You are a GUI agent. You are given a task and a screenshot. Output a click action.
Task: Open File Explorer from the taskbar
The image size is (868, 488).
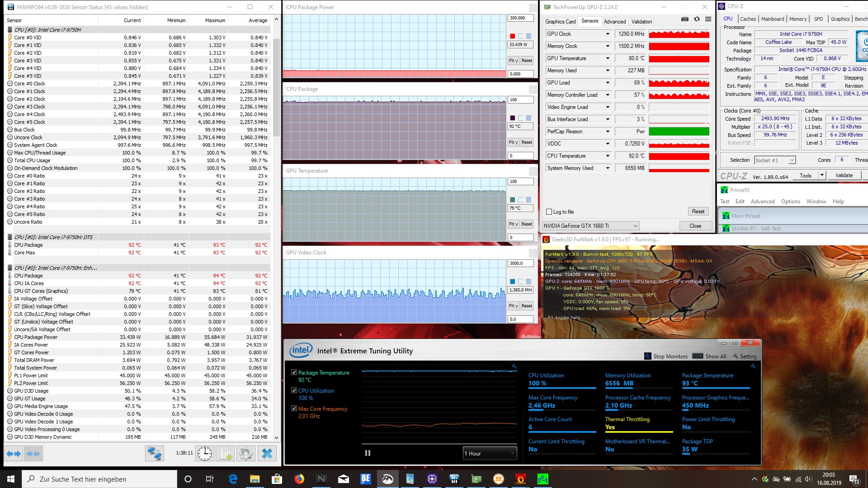(255, 479)
